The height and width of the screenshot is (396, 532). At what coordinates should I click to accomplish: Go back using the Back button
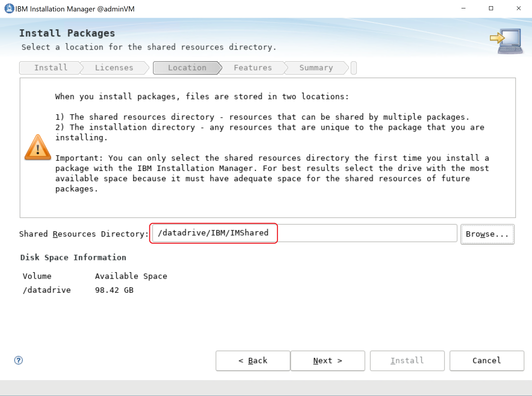coord(252,361)
